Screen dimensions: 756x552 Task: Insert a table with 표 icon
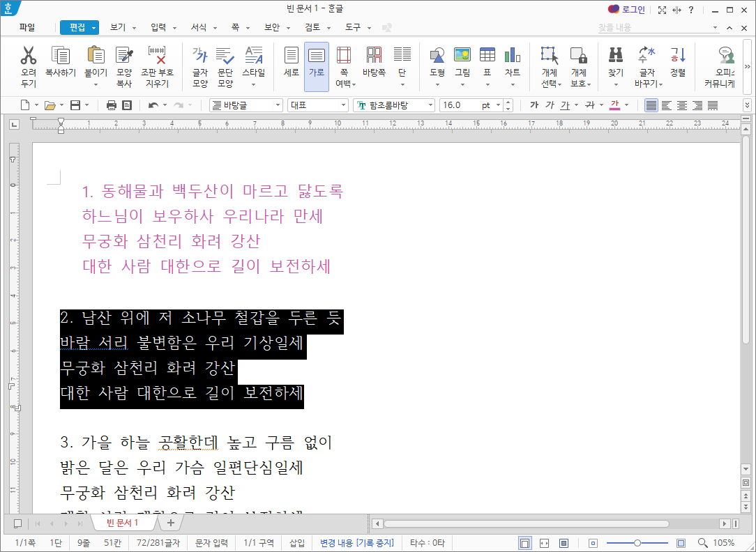(487, 54)
